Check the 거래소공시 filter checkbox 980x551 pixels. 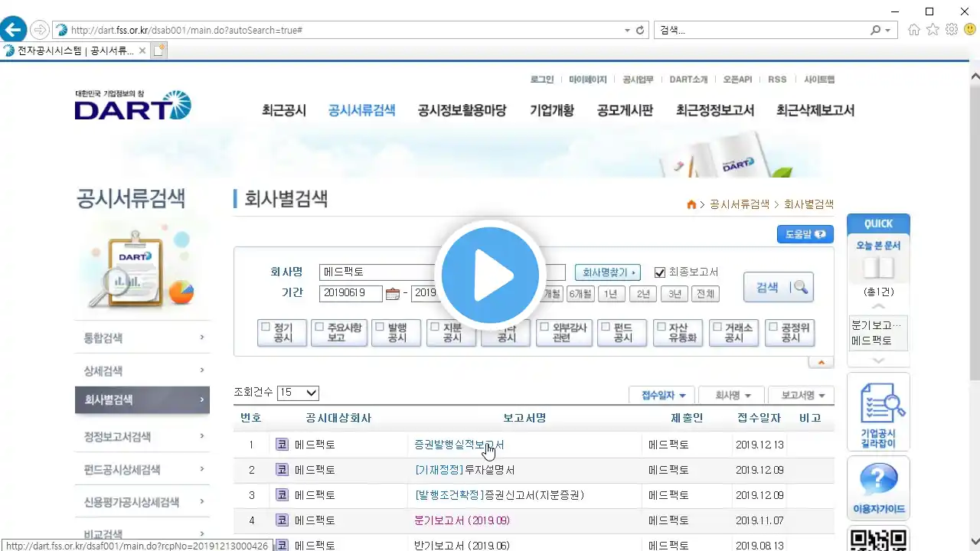pyautogui.click(x=717, y=327)
